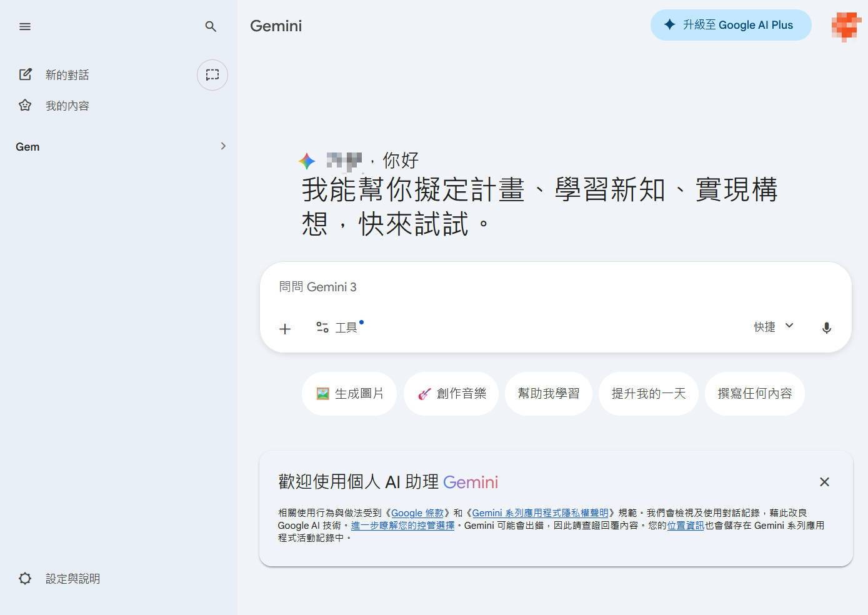Open the sidebar search icon
Image resolution: width=868 pixels, height=615 pixels.
211,26
